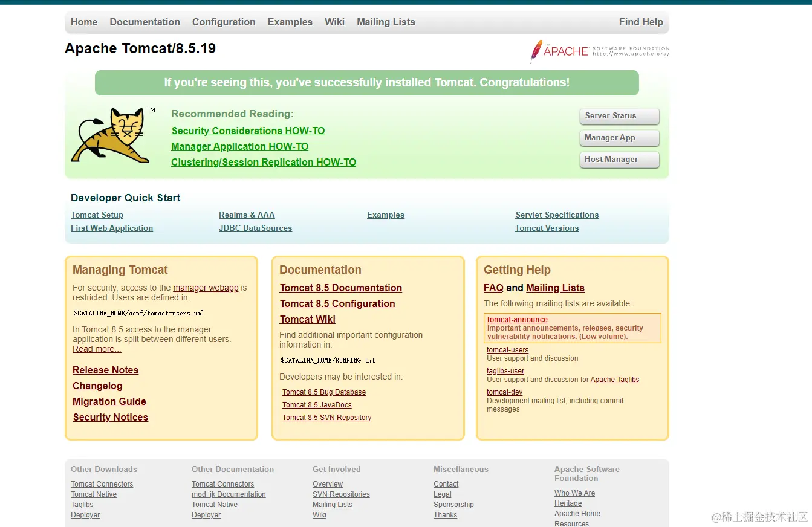The width and height of the screenshot is (812, 527).
Task: Click the Apache Taglibs link
Action: [615, 380]
